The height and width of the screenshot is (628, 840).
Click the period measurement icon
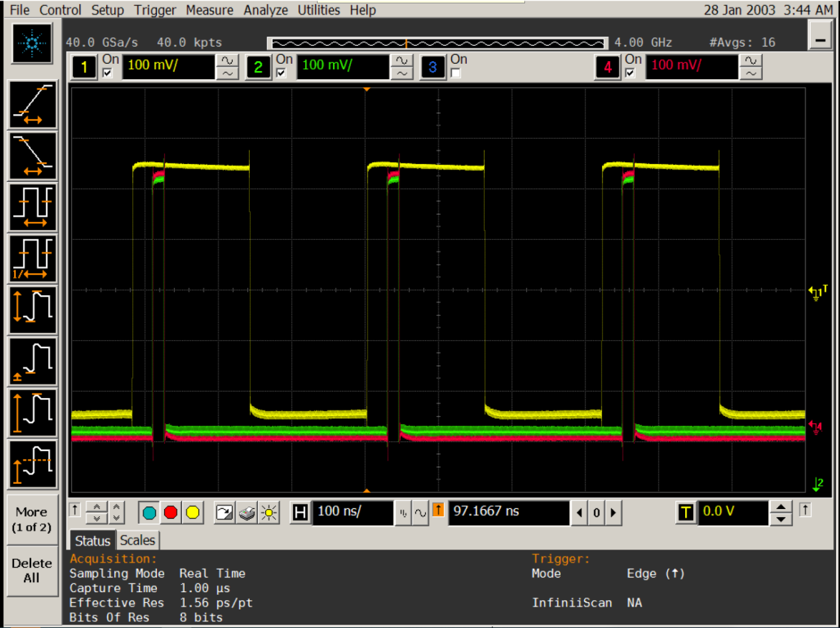click(x=33, y=207)
